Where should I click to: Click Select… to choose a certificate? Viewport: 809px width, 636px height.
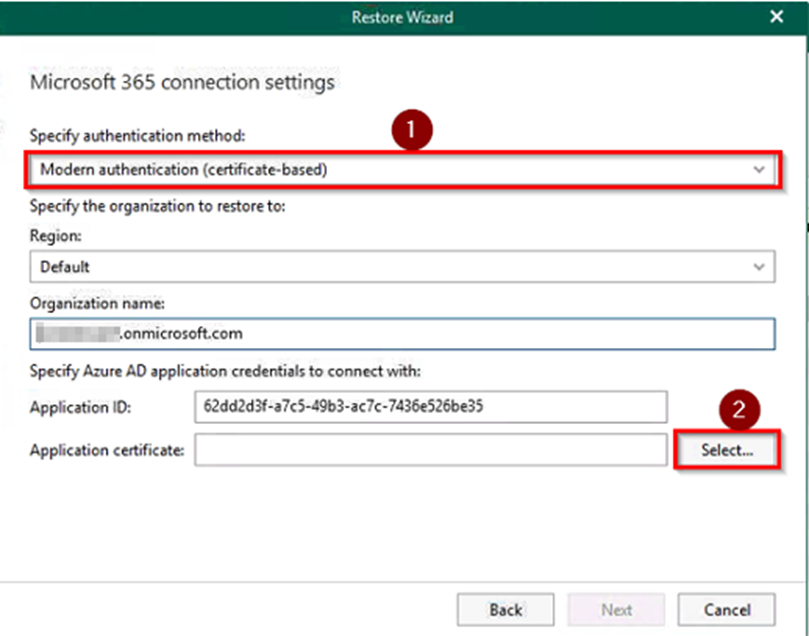[x=727, y=450]
